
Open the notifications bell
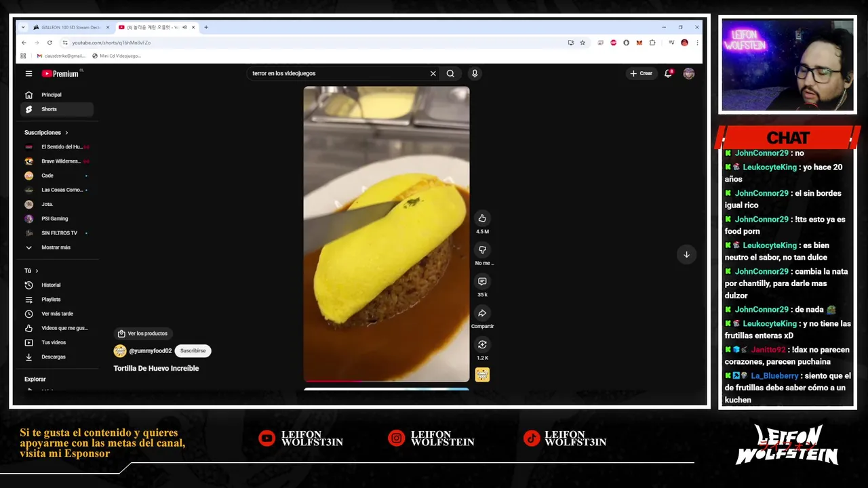click(668, 73)
